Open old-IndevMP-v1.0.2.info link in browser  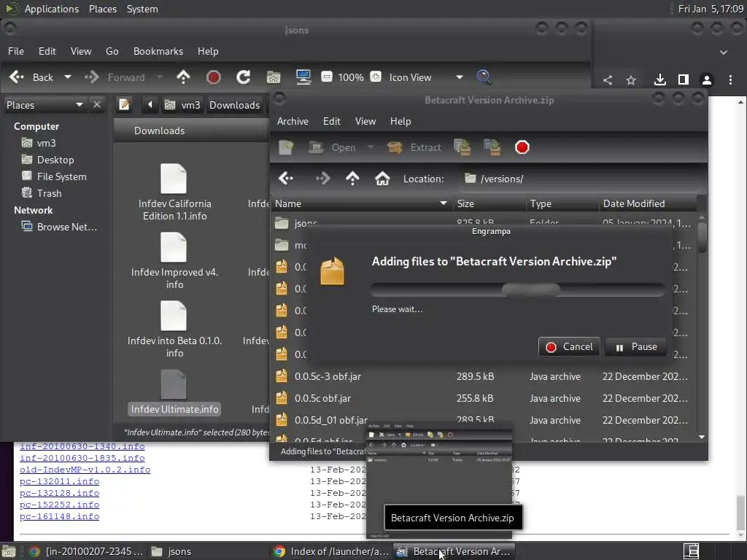point(85,470)
